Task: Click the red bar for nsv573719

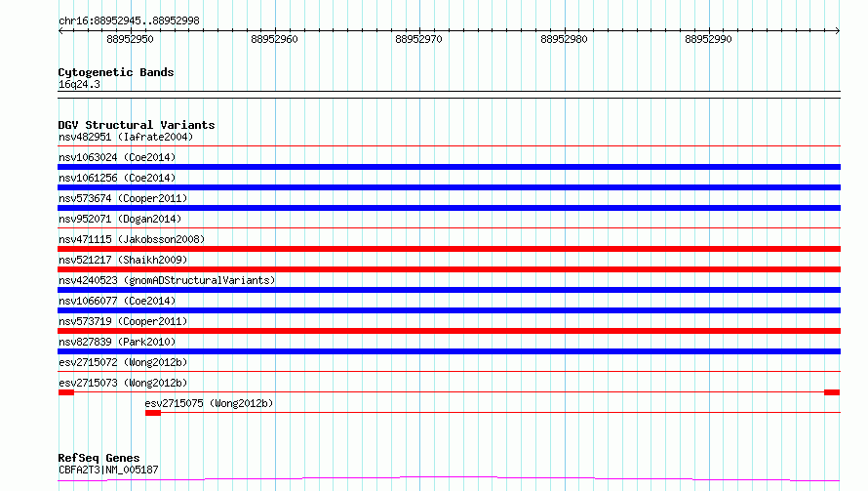Action: 449,331
